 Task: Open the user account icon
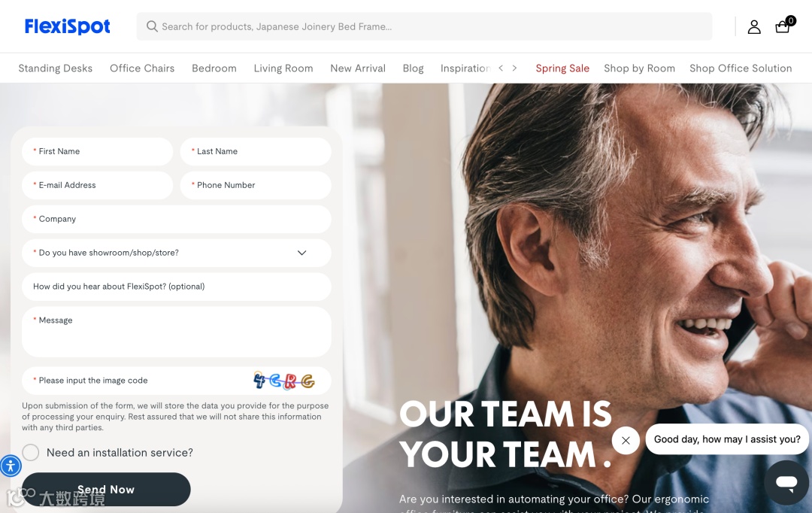coord(754,27)
